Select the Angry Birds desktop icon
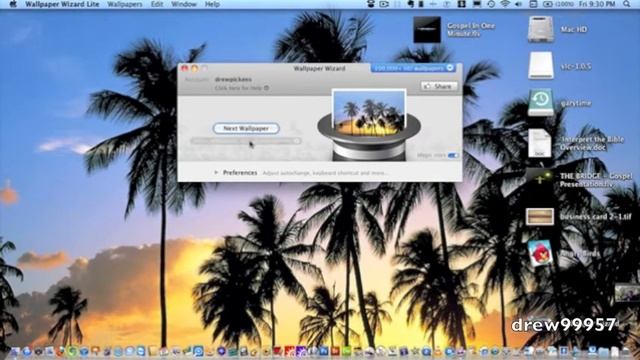Viewport: 640px width, 360px height. coord(540,253)
